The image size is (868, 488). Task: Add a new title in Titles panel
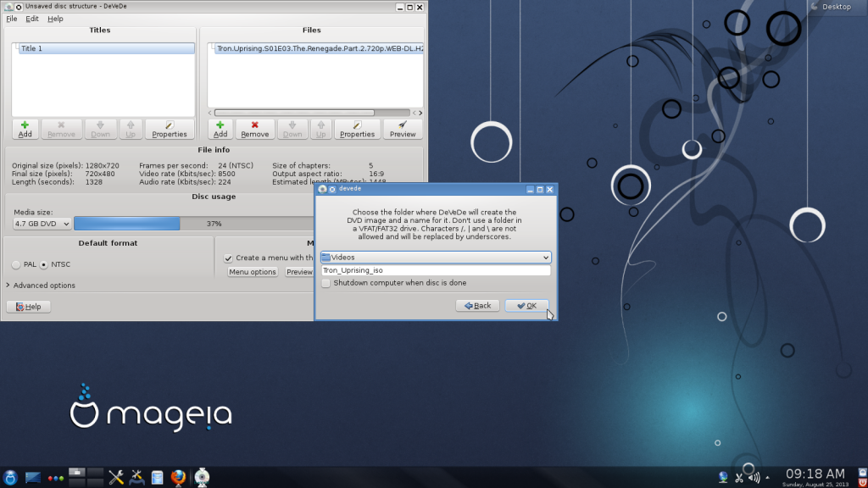click(25, 129)
